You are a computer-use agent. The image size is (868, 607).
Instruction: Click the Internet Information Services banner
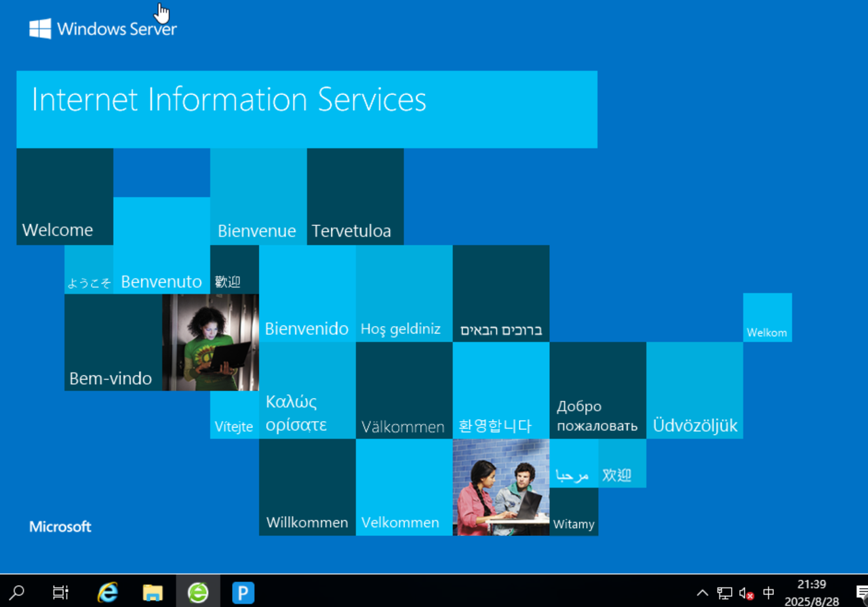[307, 109]
